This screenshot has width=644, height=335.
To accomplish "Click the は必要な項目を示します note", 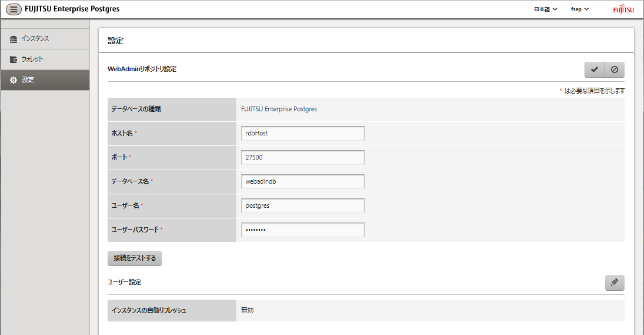I will pyautogui.click(x=595, y=91).
